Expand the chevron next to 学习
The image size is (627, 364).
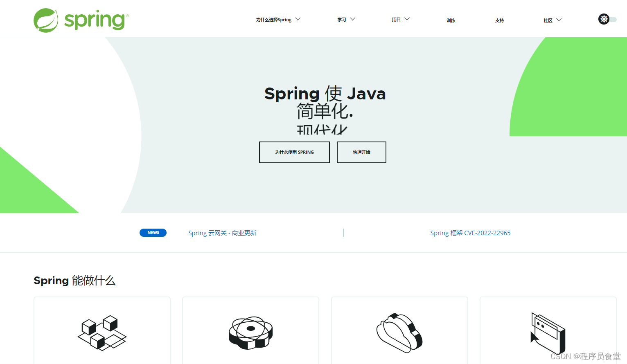click(353, 19)
